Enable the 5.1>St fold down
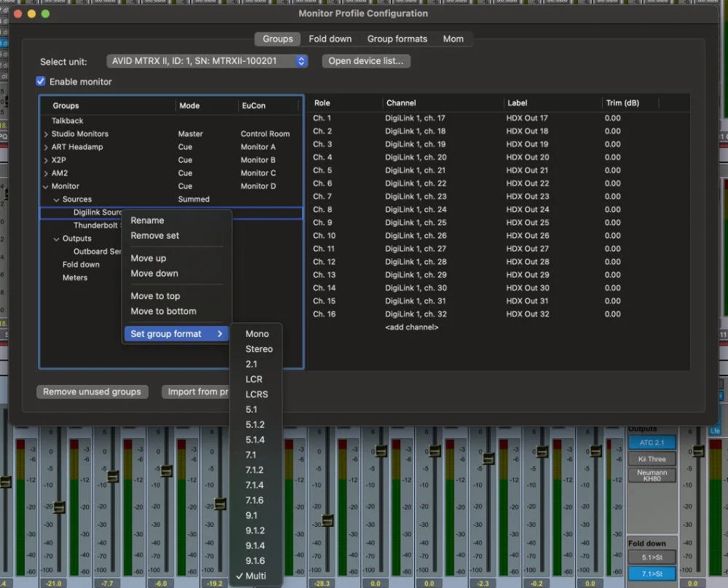This screenshot has height=588, width=728. click(x=651, y=557)
